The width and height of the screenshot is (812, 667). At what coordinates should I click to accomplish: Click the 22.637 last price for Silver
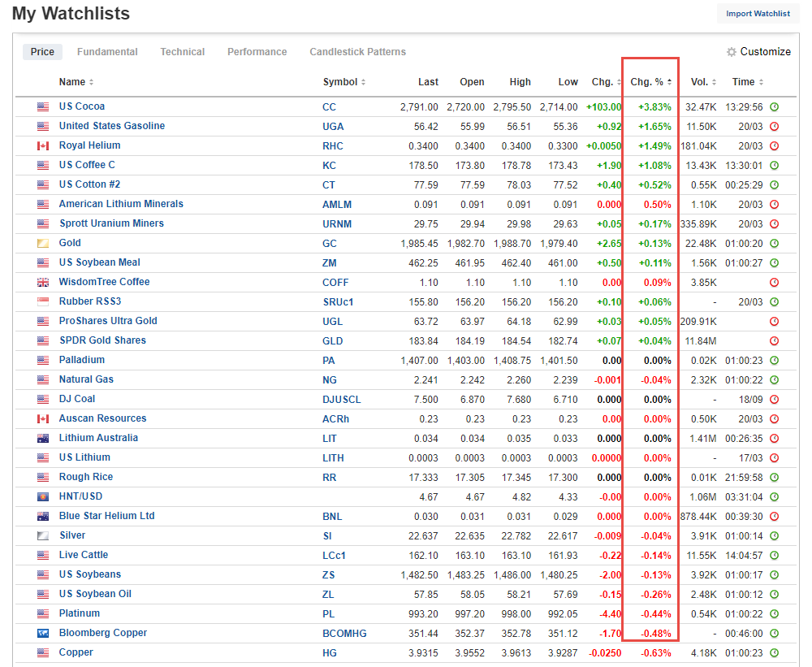(423, 536)
